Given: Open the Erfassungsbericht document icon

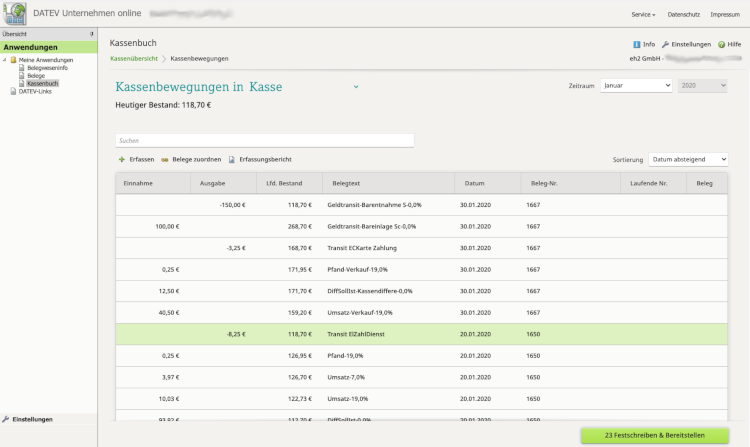Looking at the screenshot, I should (x=232, y=159).
